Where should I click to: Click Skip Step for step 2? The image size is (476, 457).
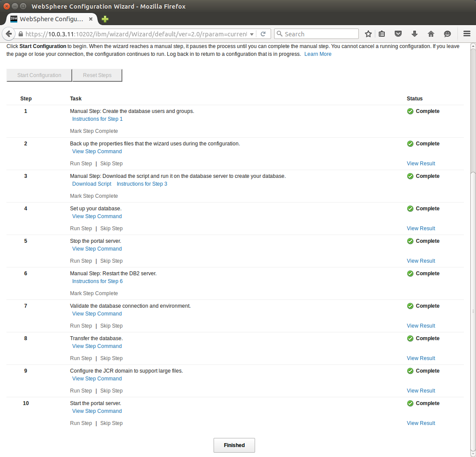tap(112, 164)
